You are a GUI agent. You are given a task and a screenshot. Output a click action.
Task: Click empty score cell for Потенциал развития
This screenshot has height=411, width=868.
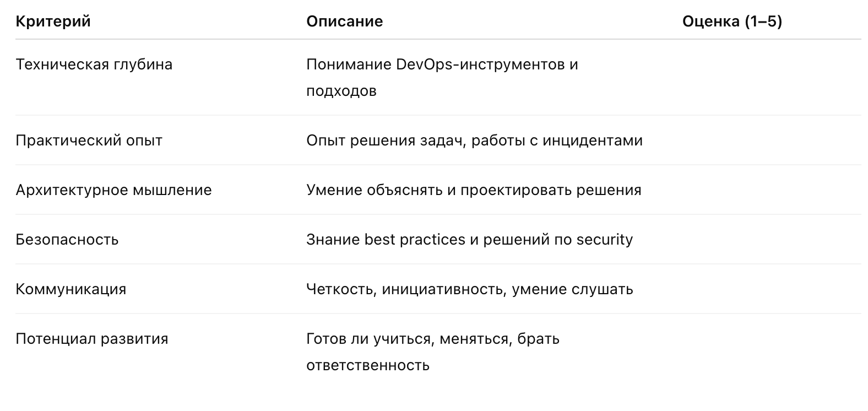771,351
